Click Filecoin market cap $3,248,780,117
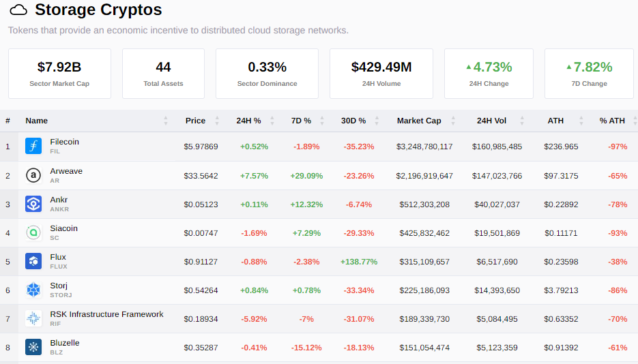This screenshot has width=638, height=364. click(424, 147)
